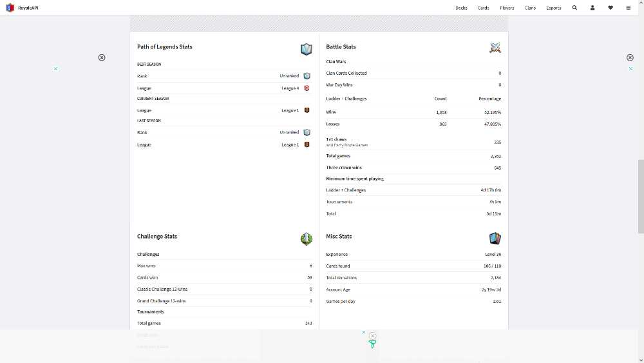Select the Total games value
644x363 pixels.
[x=496, y=156]
